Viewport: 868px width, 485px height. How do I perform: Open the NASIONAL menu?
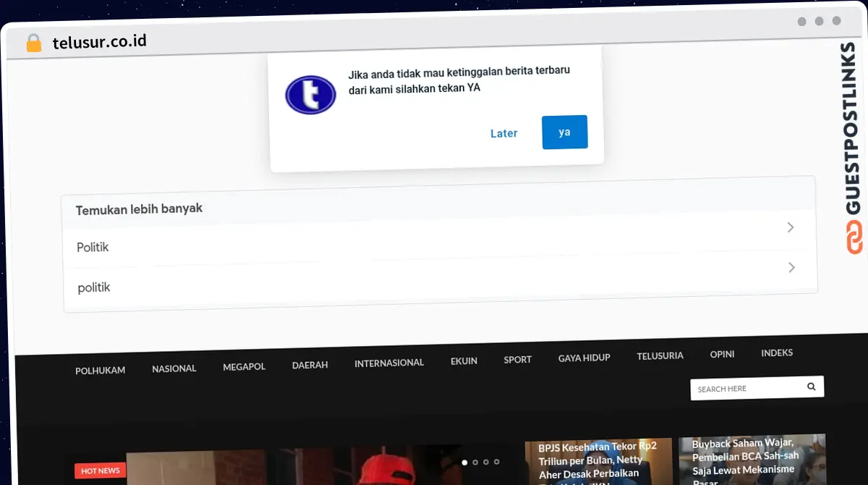(x=174, y=368)
